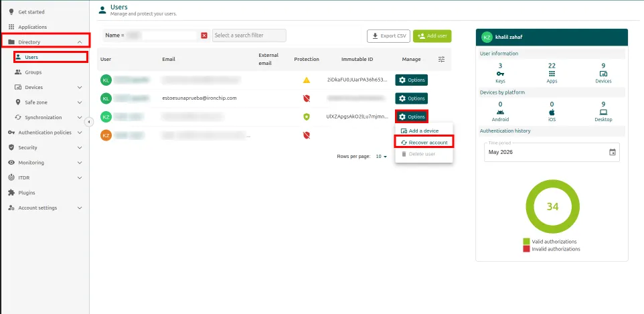
Task: Open Plugins in the sidebar
Action: click(27, 193)
